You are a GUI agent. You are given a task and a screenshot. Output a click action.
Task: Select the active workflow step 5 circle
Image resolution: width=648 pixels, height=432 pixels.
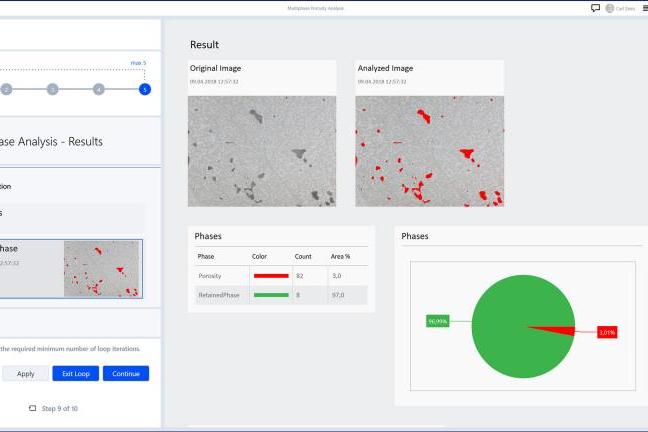point(145,89)
